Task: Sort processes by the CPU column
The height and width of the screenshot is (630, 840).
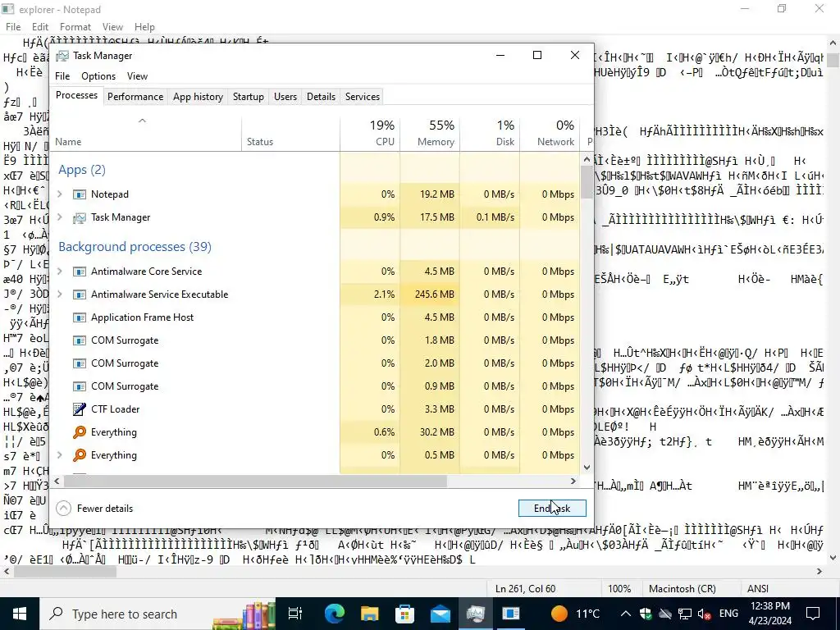Action: [370, 133]
